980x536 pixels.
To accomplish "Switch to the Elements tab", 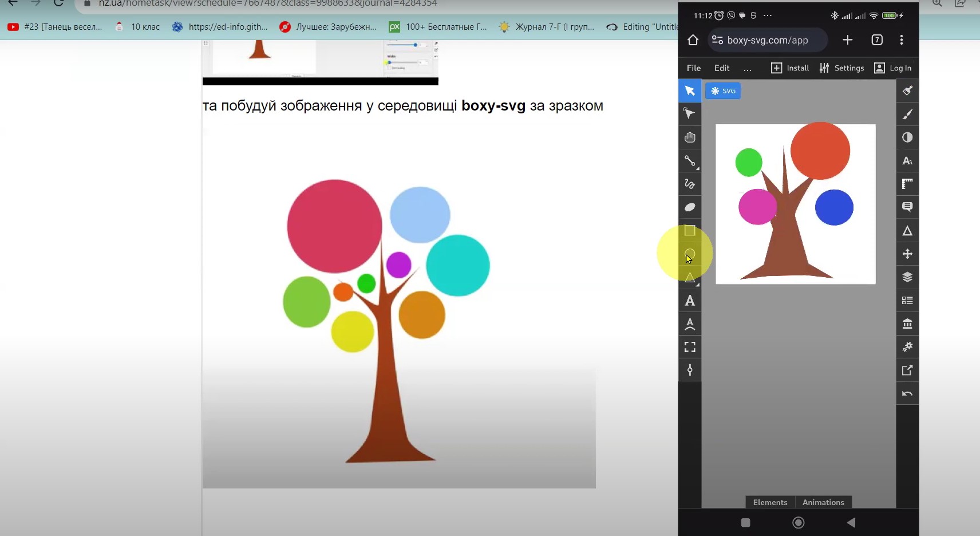I will (x=770, y=502).
